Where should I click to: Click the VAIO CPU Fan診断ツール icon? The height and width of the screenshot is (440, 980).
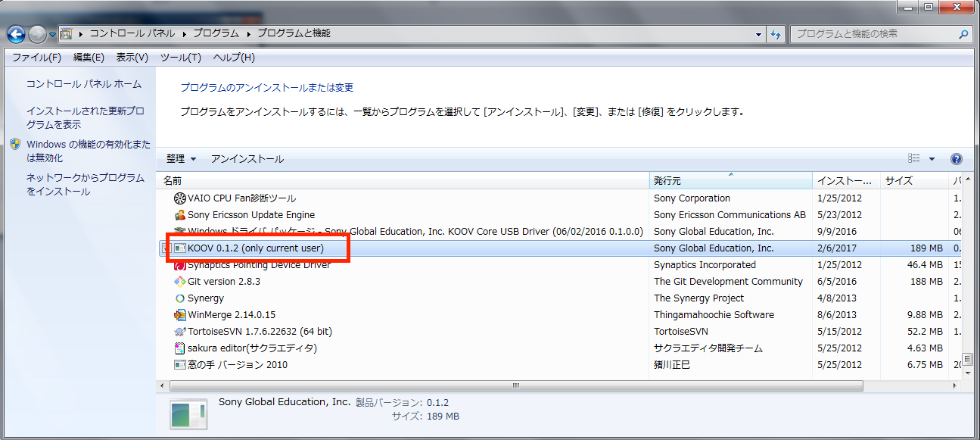coord(180,198)
